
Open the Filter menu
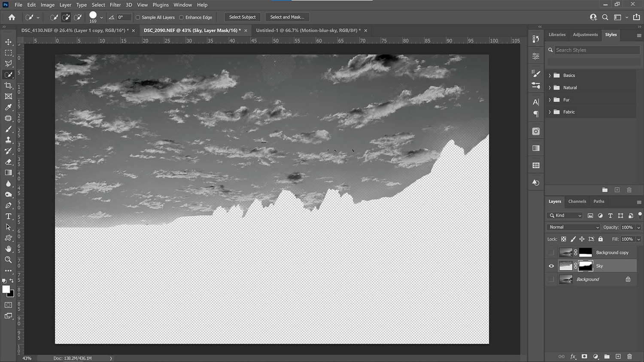click(x=115, y=5)
